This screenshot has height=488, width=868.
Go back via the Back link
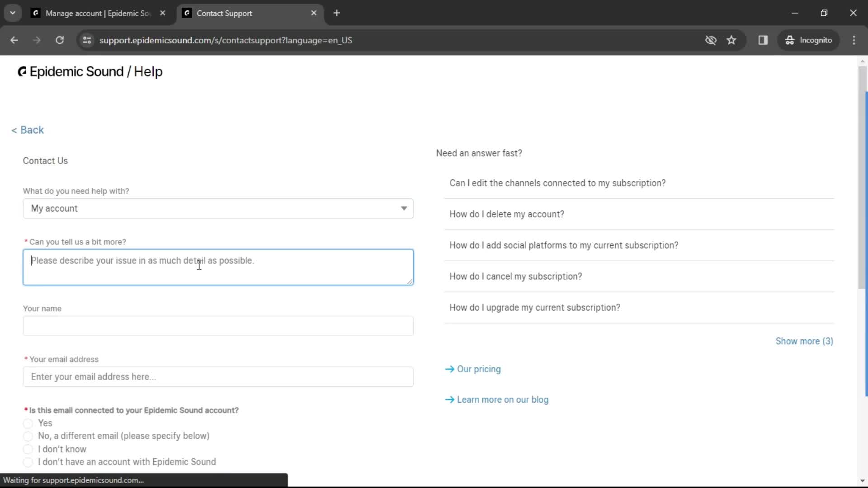coord(28,130)
